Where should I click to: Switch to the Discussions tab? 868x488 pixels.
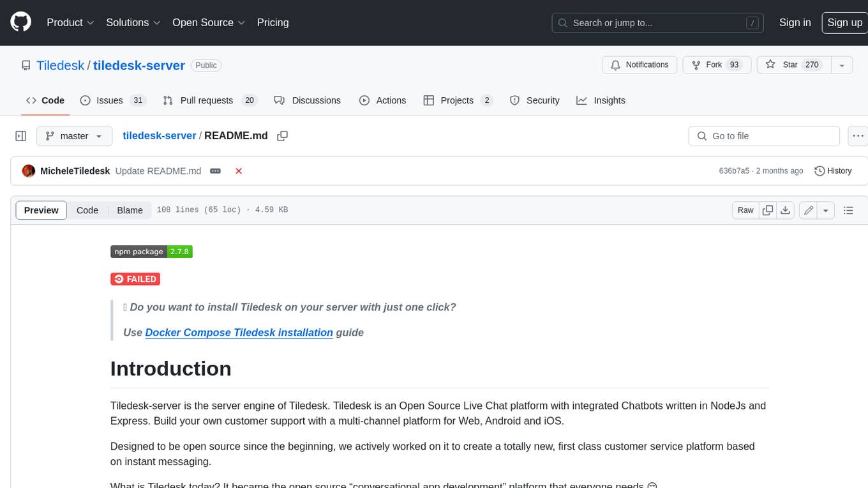308,100
